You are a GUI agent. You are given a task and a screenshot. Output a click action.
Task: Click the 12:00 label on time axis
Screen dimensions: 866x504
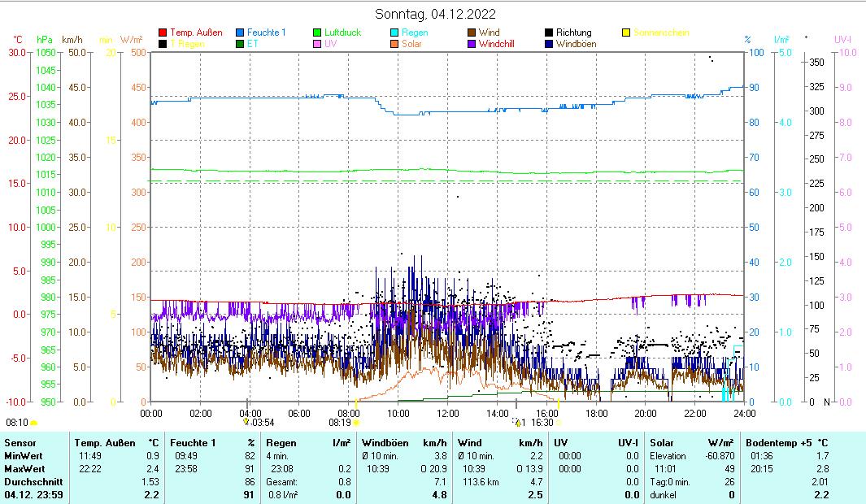point(447,413)
